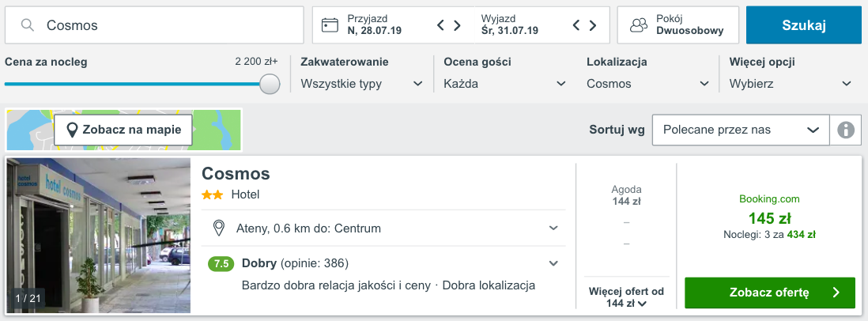Open the check-in calendar icon
The image size is (868, 321).
[x=330, y=25]
